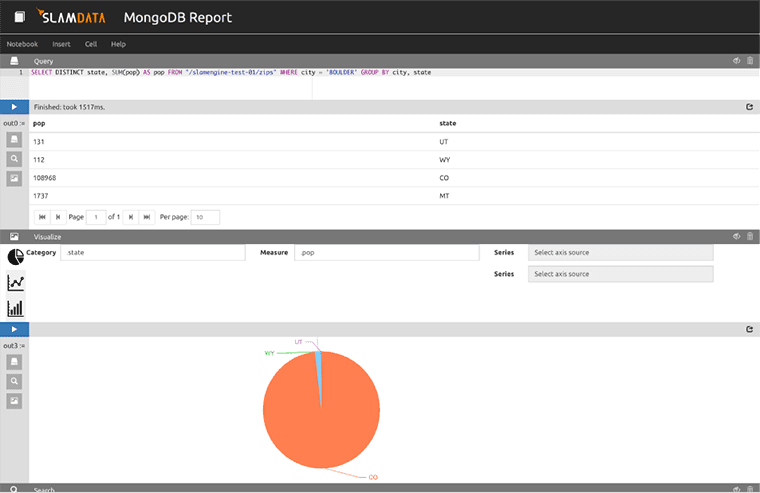Open the first Series axis source dropdown
Image resolution: width=760 pixels, height=493 pixels.
[620, 253]
